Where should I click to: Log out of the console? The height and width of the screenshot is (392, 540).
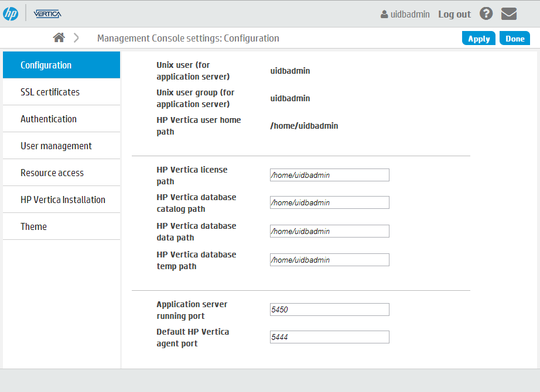point(454,15)
